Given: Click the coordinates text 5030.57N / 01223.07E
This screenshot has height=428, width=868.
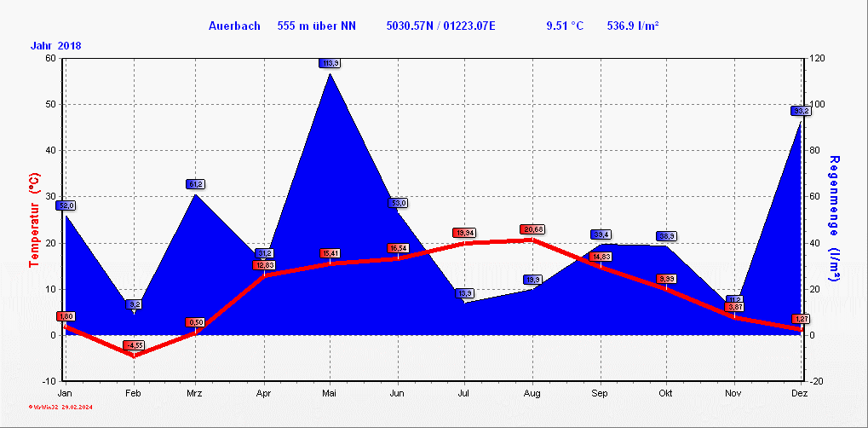Looking at the screenshot, I should click(440, 26).
